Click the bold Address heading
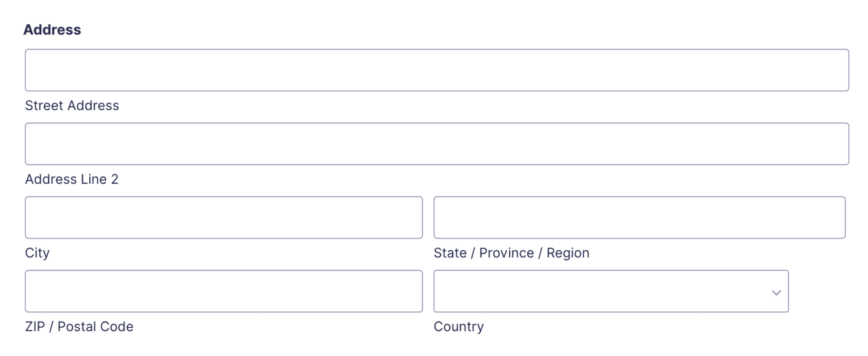Screen dimensions: 868x356 pyautogui.click(x=52, y=30)
